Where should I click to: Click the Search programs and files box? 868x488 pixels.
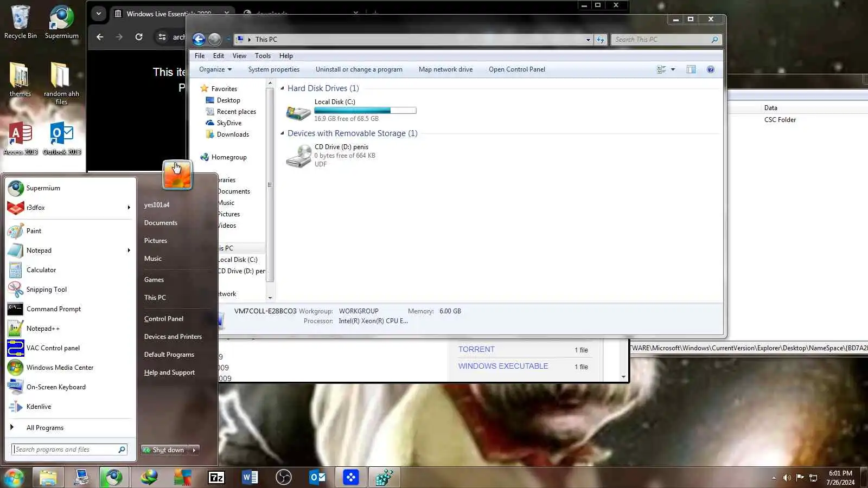[x=69, y=450]
